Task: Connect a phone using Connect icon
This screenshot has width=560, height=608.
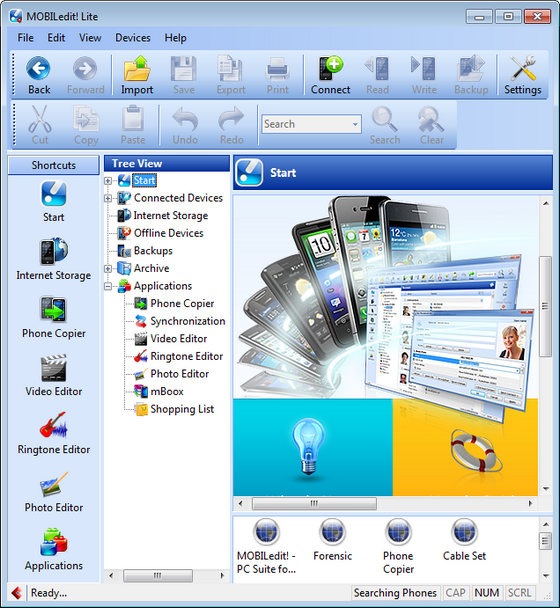Action: point(330,68)
